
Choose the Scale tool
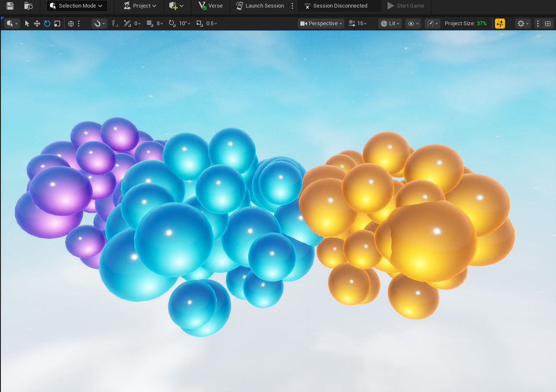(x=57, y=24)
